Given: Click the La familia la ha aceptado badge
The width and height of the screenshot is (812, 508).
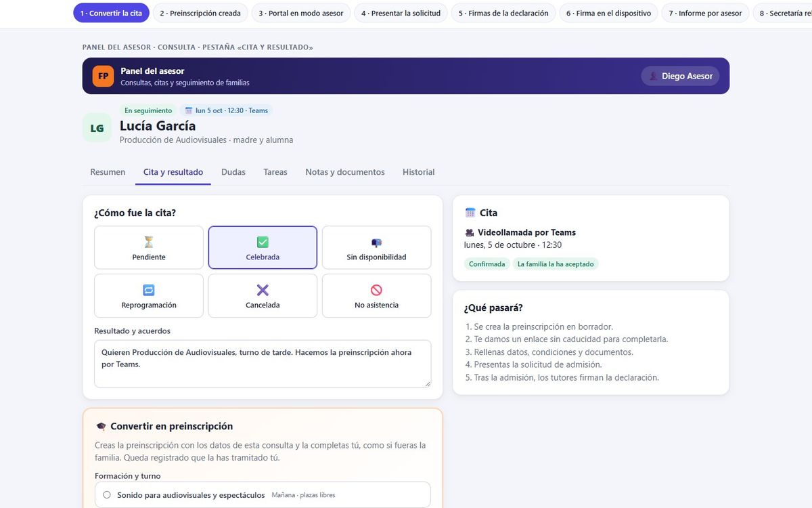Looking at the screenshot, I should (x=556, y=264).
